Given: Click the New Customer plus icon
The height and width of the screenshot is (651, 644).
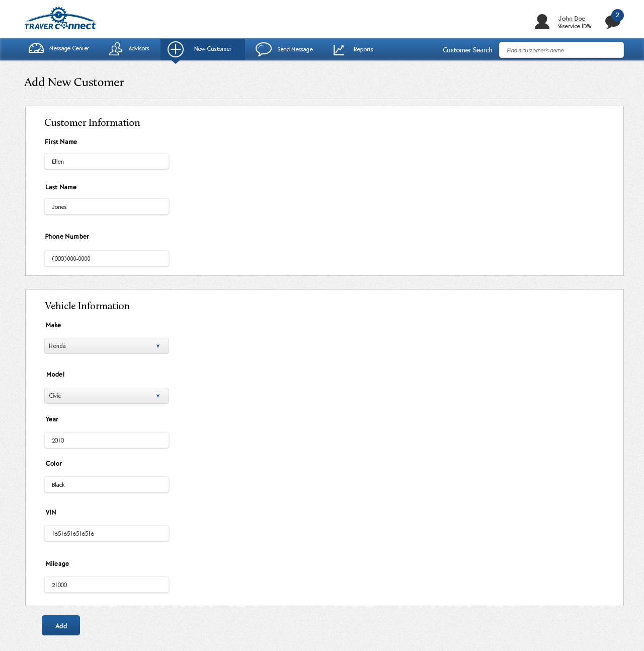Looking at the screenshot, I should click(x=176, y=49).
